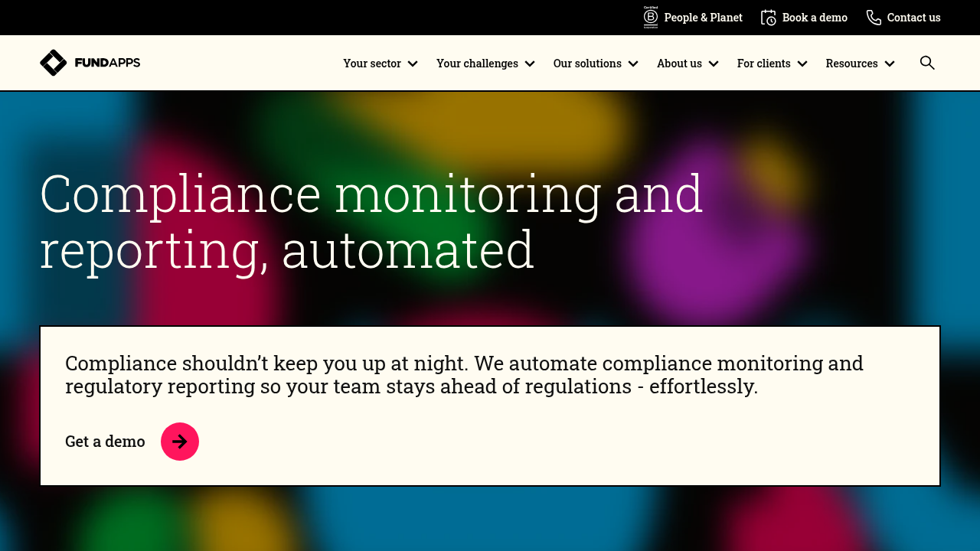Image resolution: width=980 pixels, height=551 pixels.
Task: Click the pink arrow circle button
Action: [180, 442]
